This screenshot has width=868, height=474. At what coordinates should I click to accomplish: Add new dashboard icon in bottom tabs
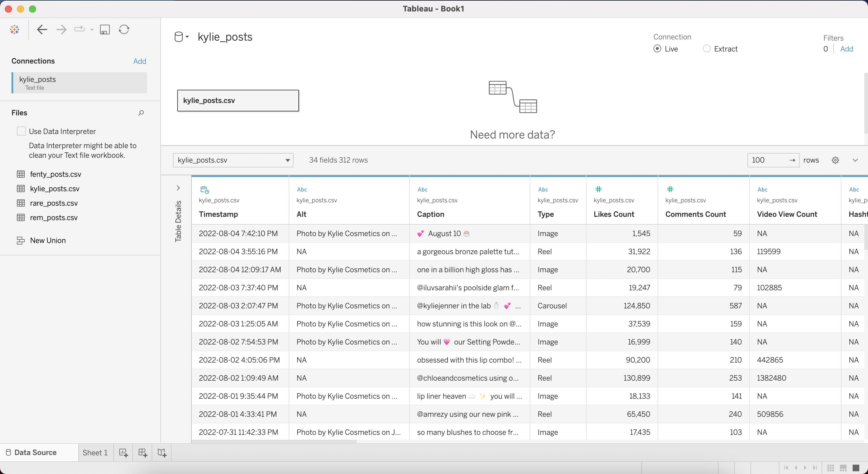(x=143, y=453)
